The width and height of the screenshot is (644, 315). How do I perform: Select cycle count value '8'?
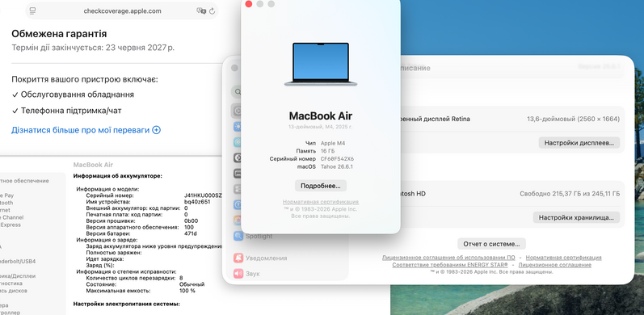point(181,278)
